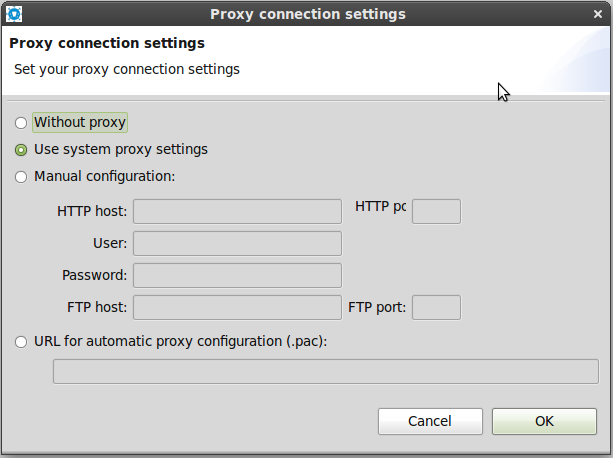The image size is (613, 458).
Task: Focus the FTP port input box
Action: 436,308
